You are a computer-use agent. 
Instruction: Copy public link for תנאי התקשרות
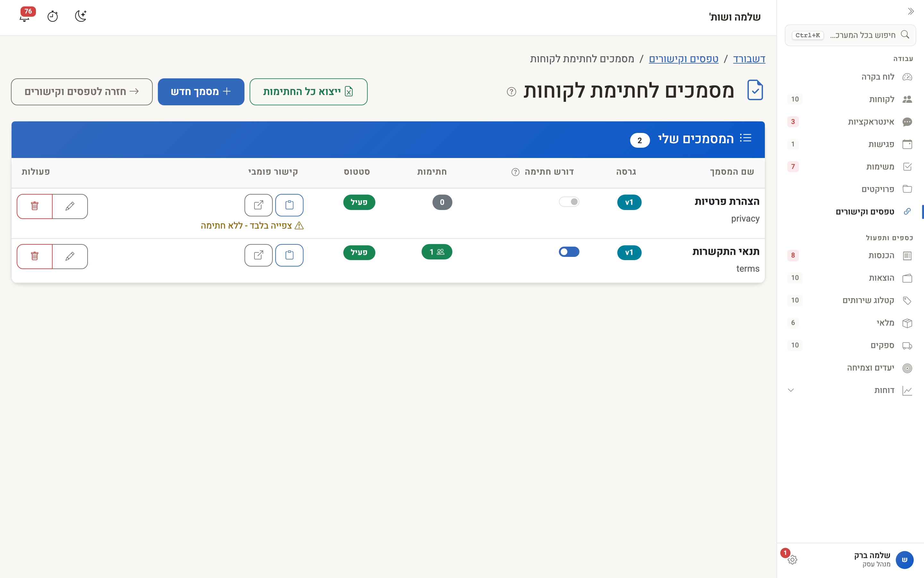(289, 255)
